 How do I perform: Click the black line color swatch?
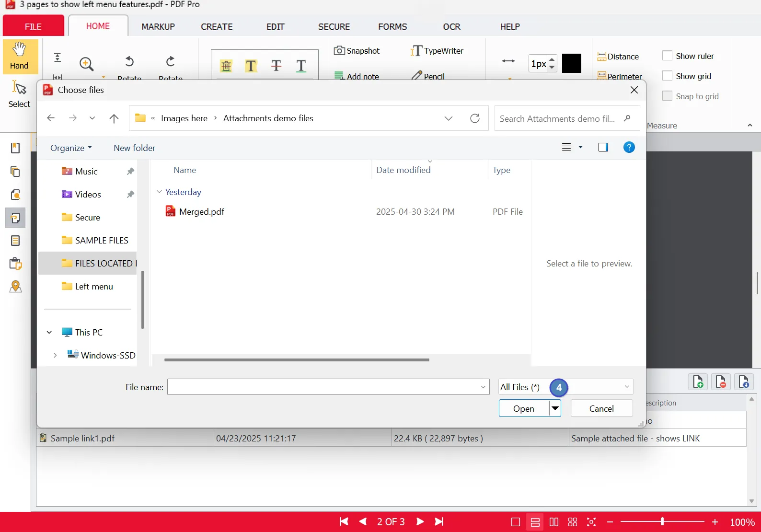(x=571, y=63)
